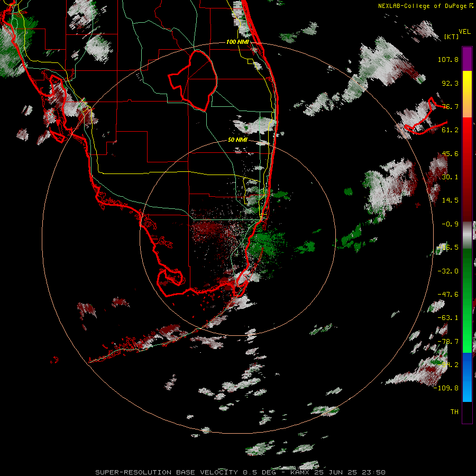Click the 76.7 velocity scale value

tap(450, 106)
